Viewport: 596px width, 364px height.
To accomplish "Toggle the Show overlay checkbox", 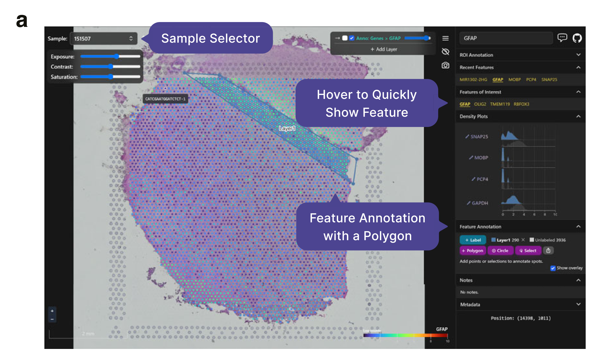I will 553,268.
